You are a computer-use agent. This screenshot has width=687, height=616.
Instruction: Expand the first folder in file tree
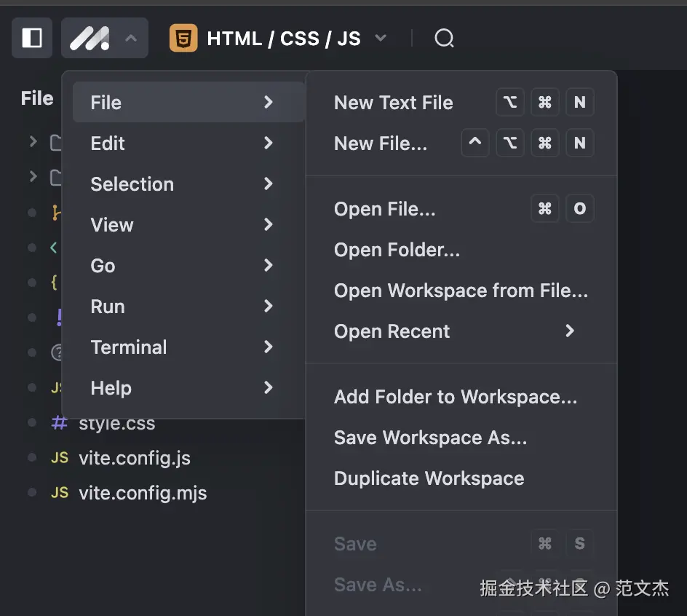(x=33, y=141)
